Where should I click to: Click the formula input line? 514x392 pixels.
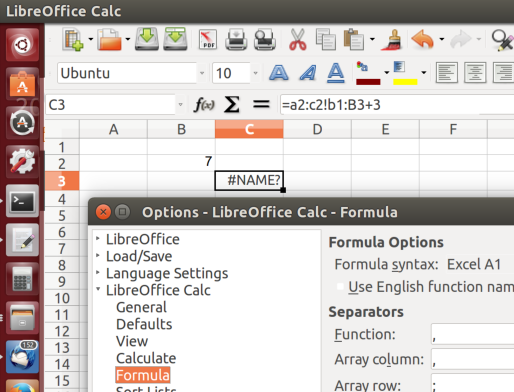pos(397,105)
